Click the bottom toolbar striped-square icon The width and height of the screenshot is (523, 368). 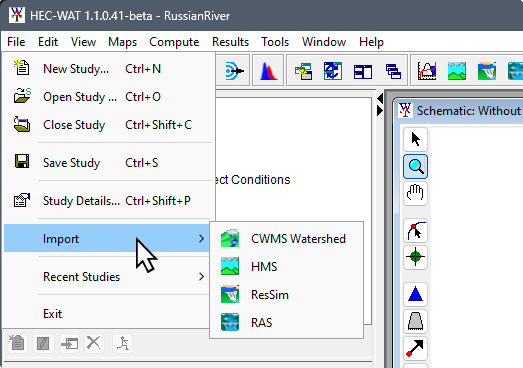(x=43, y=343)
